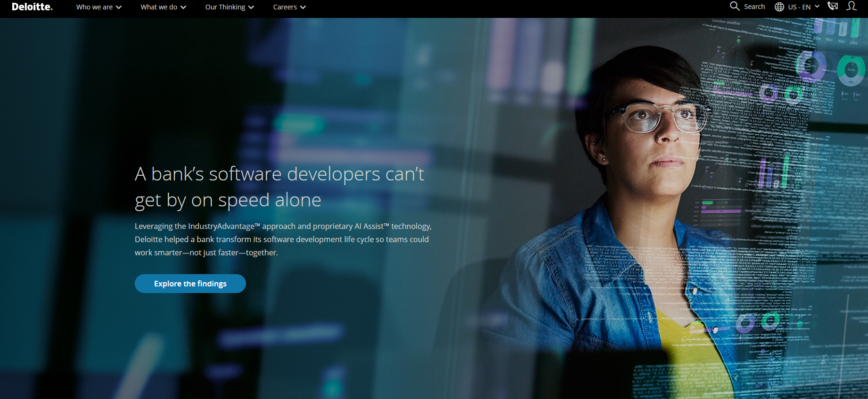The height and width of the screenshot is (399, 868).
Task: Click the Careers navigation item
Action: [285, 7]
